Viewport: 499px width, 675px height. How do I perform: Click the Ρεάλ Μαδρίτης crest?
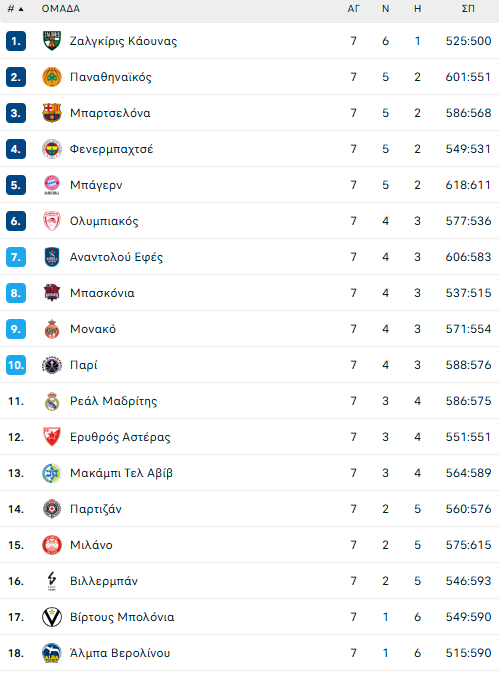click(x=52, y=401)
